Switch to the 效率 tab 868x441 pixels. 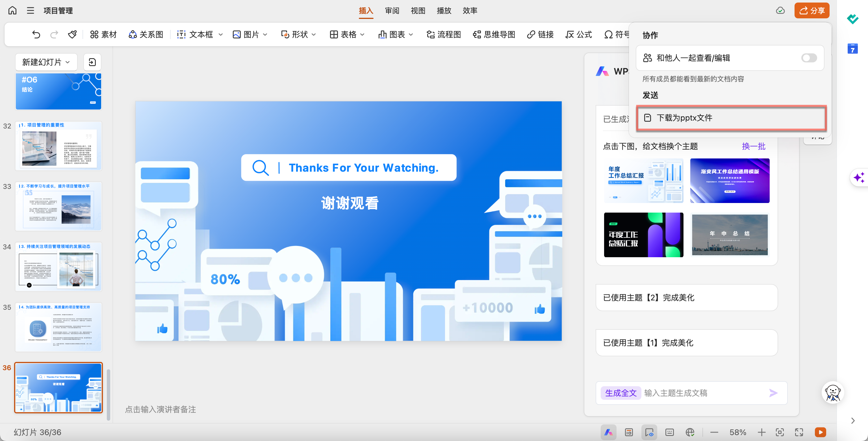tap(470, 11)
